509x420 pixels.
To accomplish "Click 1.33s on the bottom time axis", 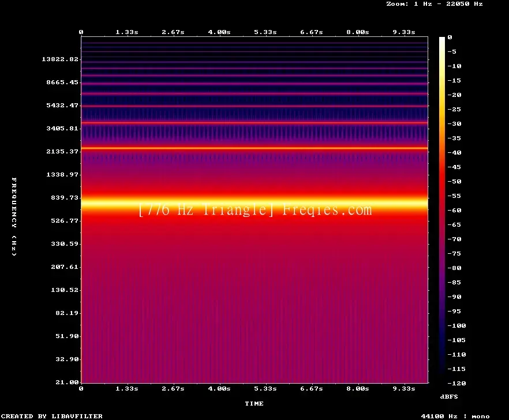I will pyautogui.click(x=127, y=388).
